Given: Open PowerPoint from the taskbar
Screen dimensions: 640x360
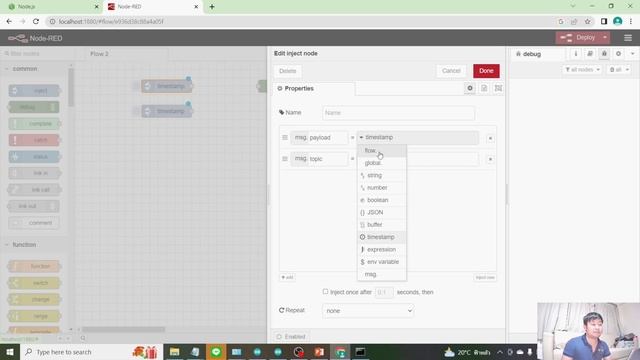Looking at the screenshot, I should 319,352.
